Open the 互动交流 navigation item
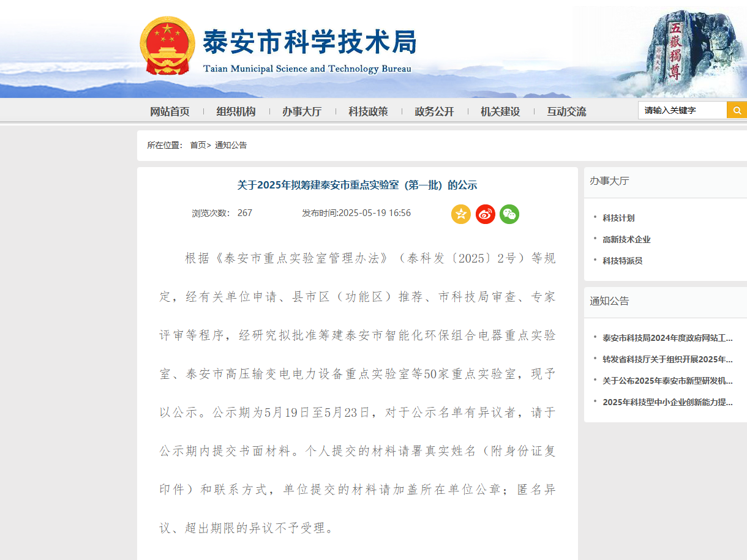Image resolution: width=747 pixels, height=560 pixels. 566,111
